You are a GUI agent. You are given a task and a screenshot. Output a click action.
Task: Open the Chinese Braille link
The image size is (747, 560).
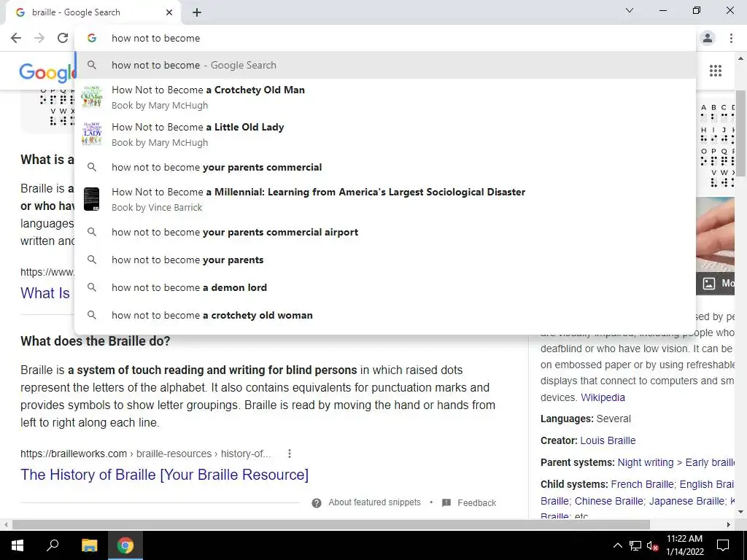[609, 501]
